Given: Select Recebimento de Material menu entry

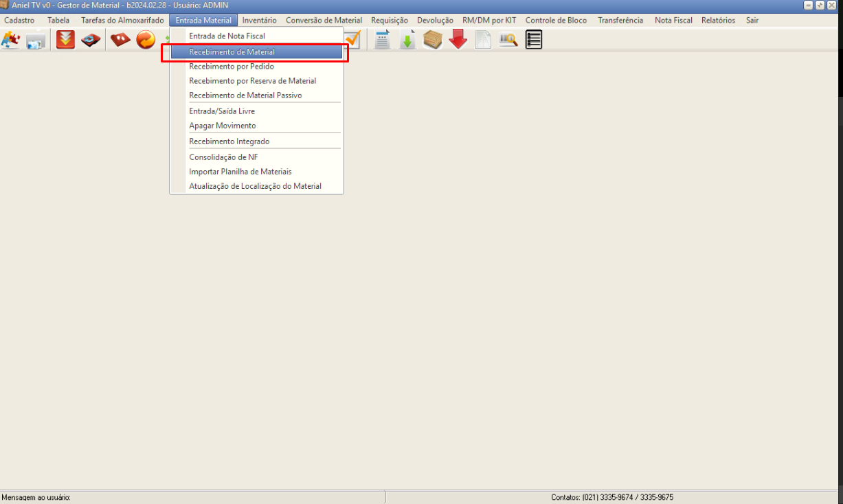Looking at the screenshot, I should pos(232,51).
